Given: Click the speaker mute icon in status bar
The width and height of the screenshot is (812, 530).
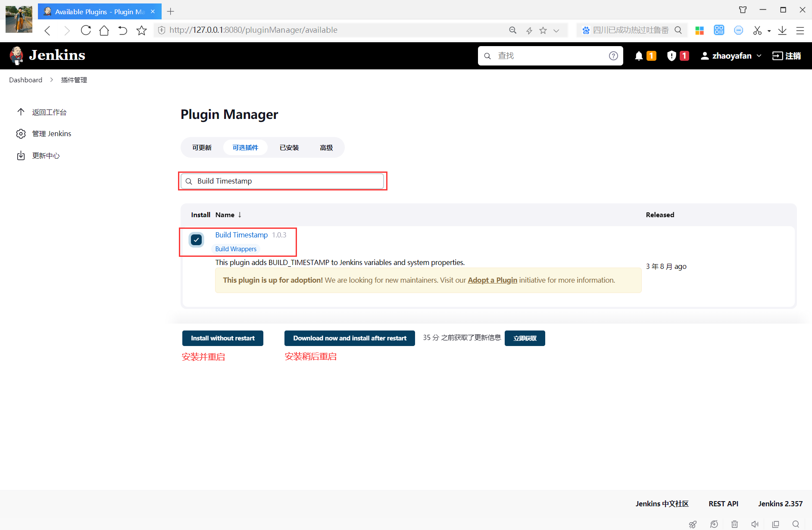Looking at the screenshot, I should click(755, 524).
